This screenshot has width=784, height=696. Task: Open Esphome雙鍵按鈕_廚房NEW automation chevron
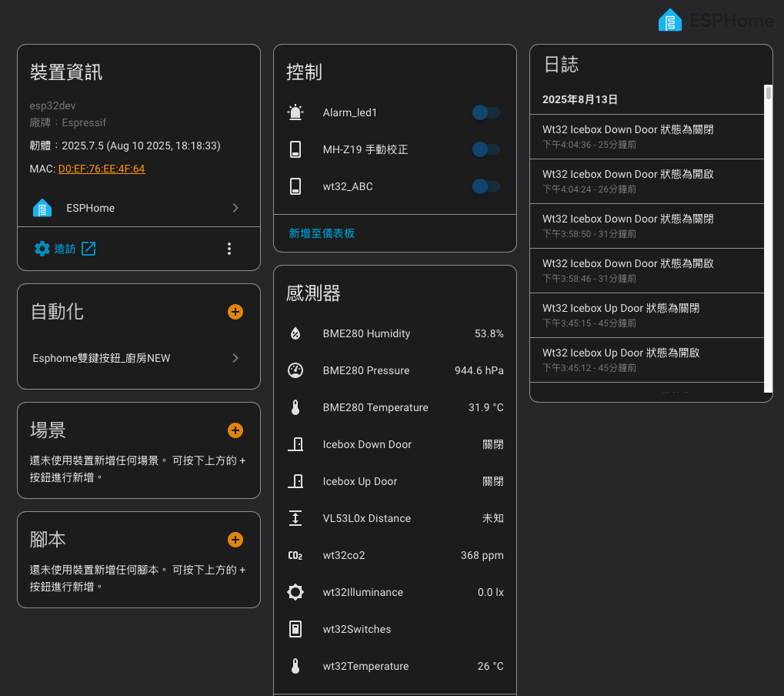tap(235, 358)
